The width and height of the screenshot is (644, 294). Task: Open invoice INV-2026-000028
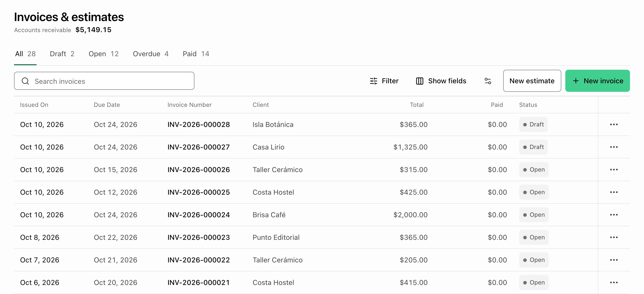pyautogui.click(x=199, y=124)
